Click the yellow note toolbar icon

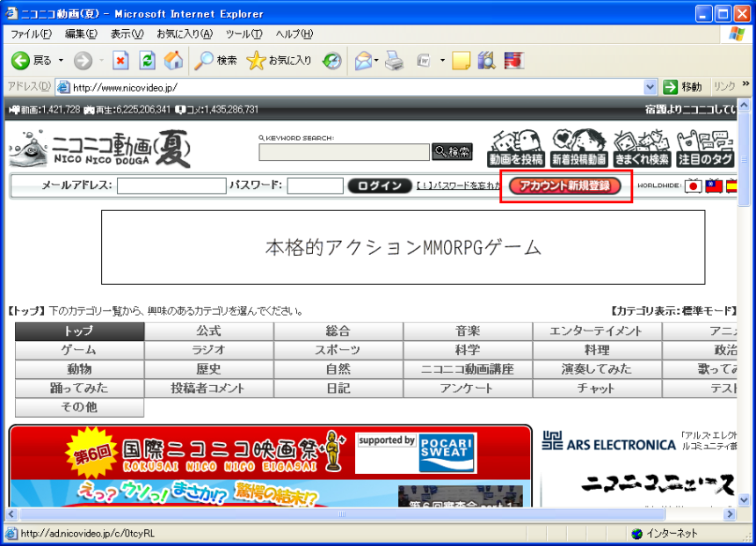[461, 61]
